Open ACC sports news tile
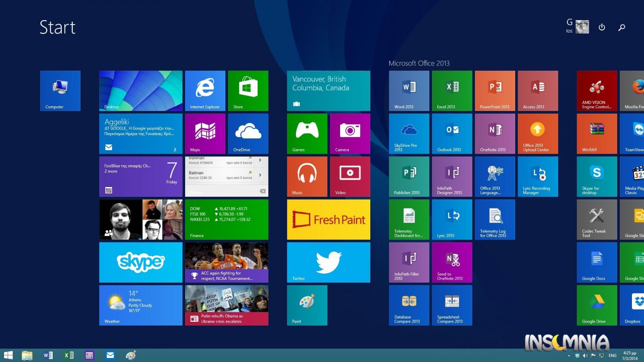 pyautogui.click(x=227, y=262)
